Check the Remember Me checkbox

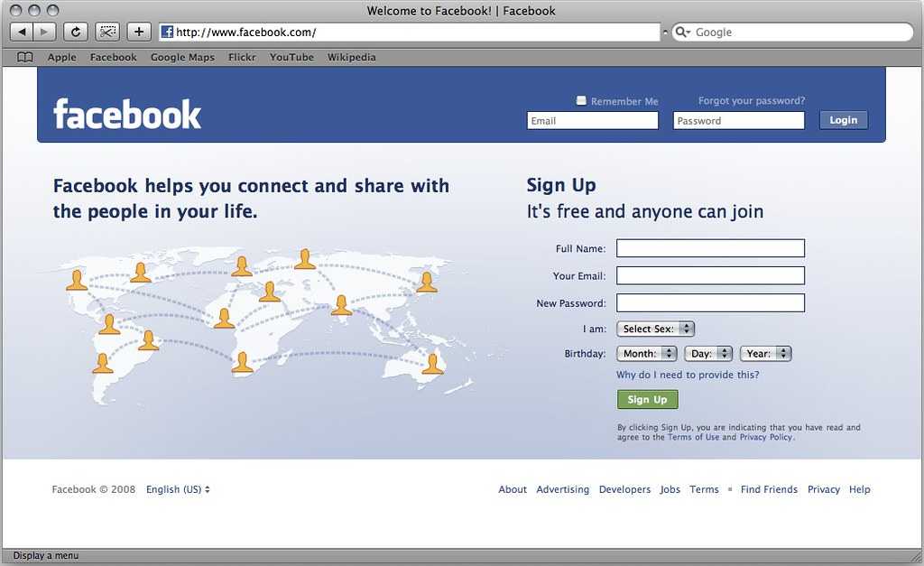point(581,101)
